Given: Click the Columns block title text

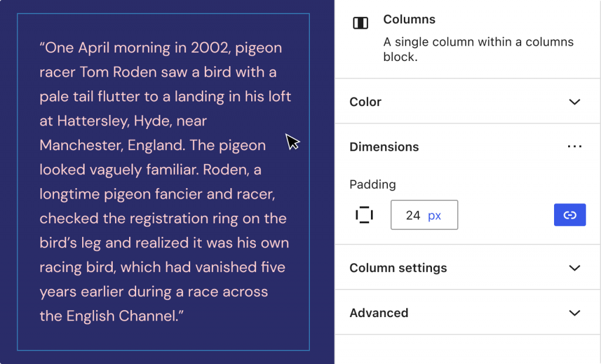Looking at the screenshot, I should 409,19.
